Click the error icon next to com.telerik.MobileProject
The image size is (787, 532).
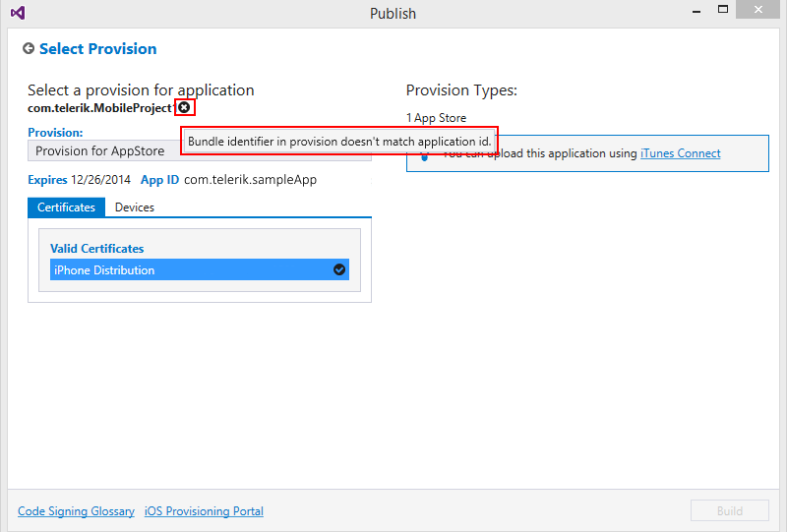[x=184, y=107]
